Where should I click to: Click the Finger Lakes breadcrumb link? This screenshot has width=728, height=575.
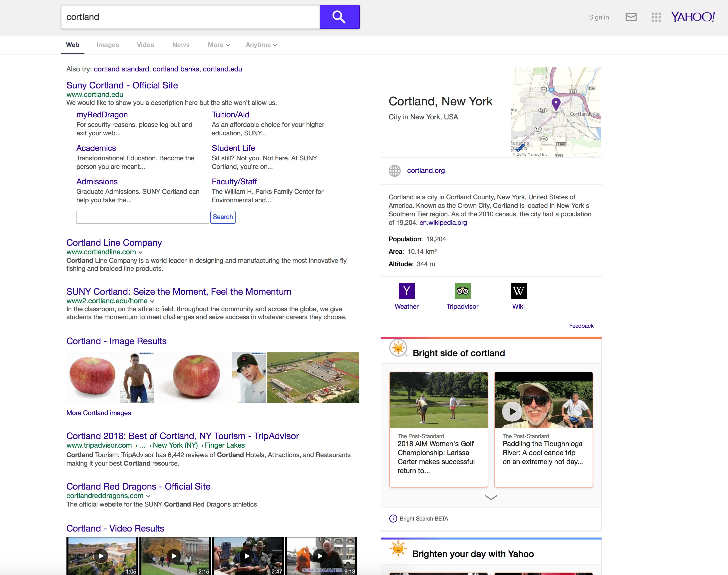point(225,445)
